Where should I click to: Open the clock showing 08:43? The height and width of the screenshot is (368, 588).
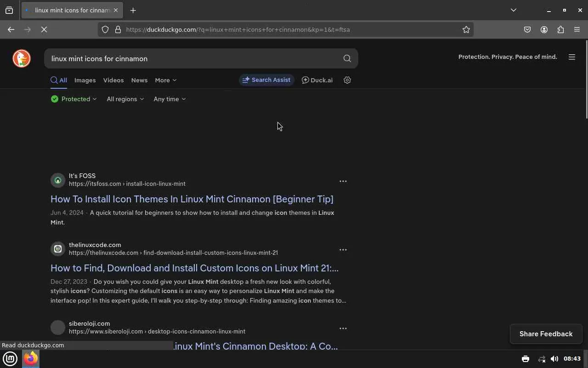pos(572,359)
